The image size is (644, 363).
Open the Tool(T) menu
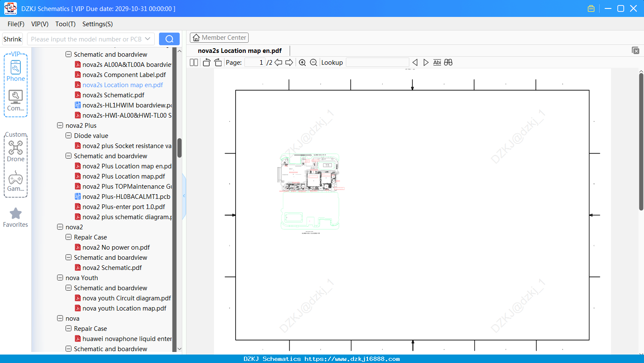66,24
